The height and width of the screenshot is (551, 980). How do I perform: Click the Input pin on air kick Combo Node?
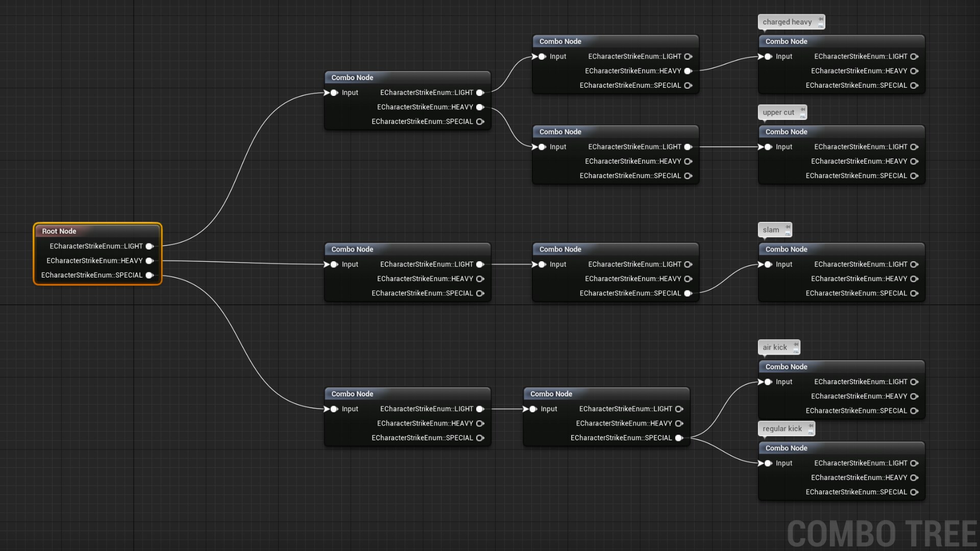pos(768,382)
